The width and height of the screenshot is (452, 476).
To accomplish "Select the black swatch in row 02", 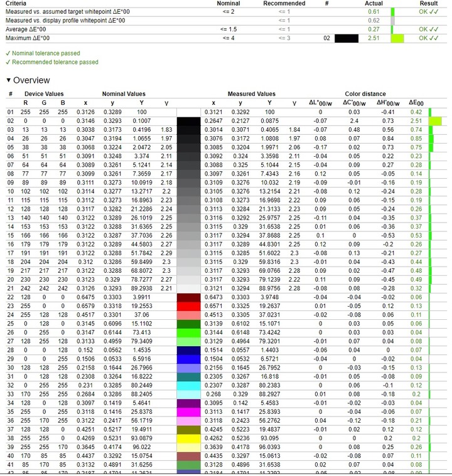I will tap(189, 121).
